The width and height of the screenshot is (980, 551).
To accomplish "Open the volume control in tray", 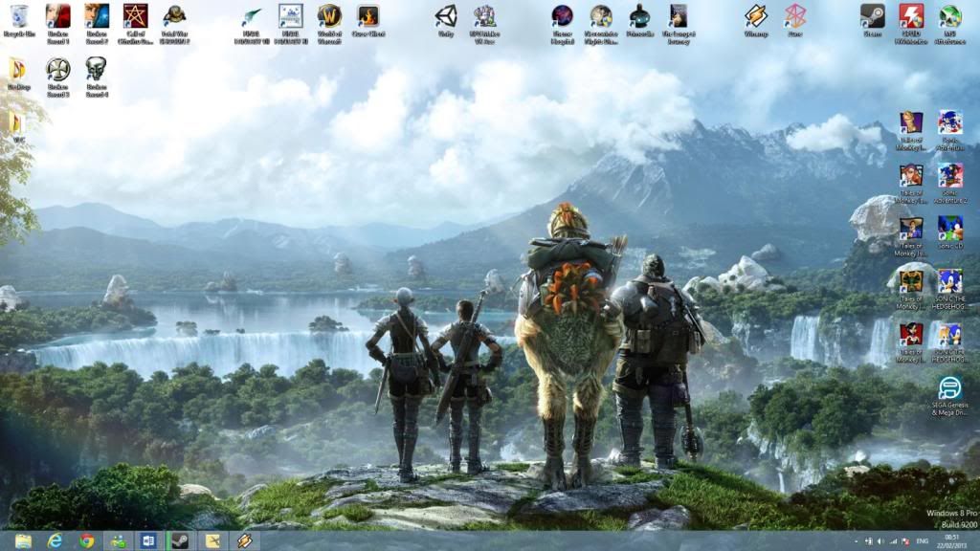I will pyautogui.click(x=880, y=541).
